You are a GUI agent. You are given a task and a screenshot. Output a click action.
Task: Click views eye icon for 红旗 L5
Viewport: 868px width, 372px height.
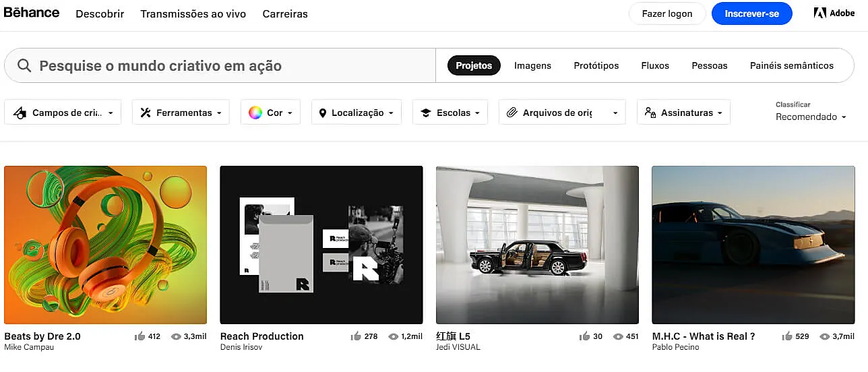[x=617, y=336]
